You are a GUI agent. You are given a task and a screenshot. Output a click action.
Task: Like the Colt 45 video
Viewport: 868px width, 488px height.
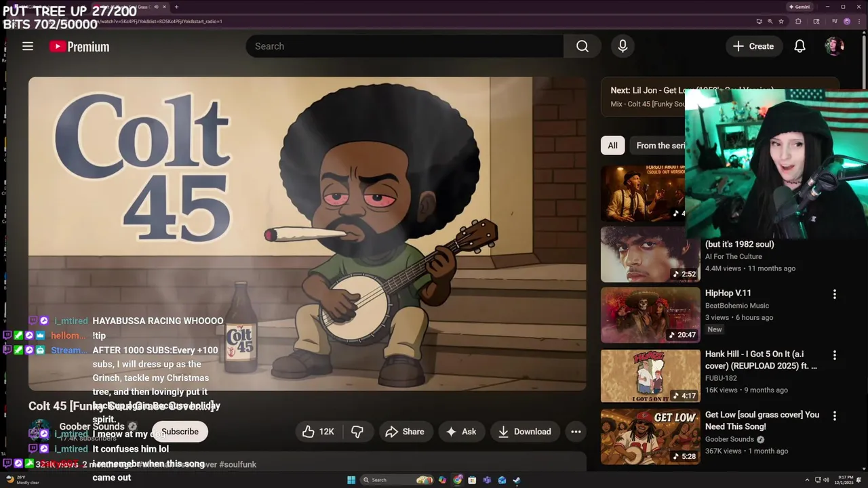point(318,432)
